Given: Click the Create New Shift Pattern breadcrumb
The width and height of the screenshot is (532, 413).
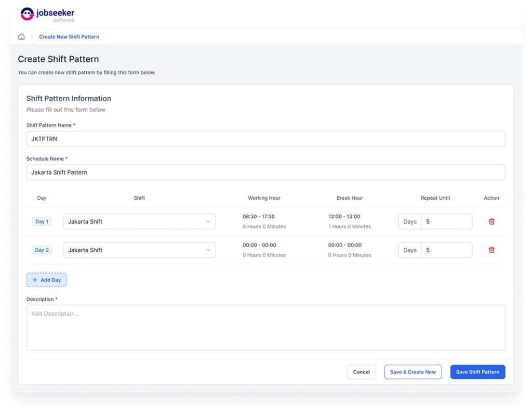Looking at the screenshot, I should 69,37.
